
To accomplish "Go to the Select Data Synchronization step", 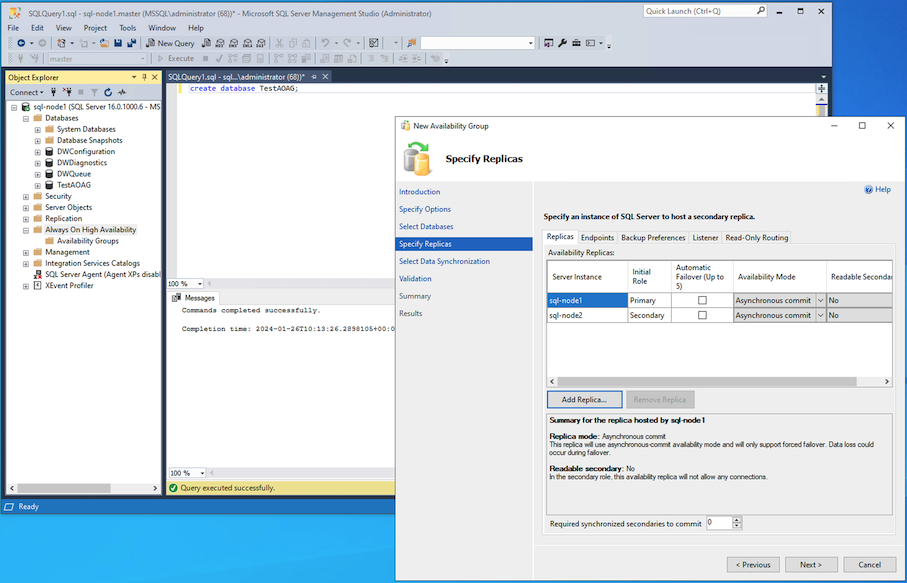I will point(444,261).
